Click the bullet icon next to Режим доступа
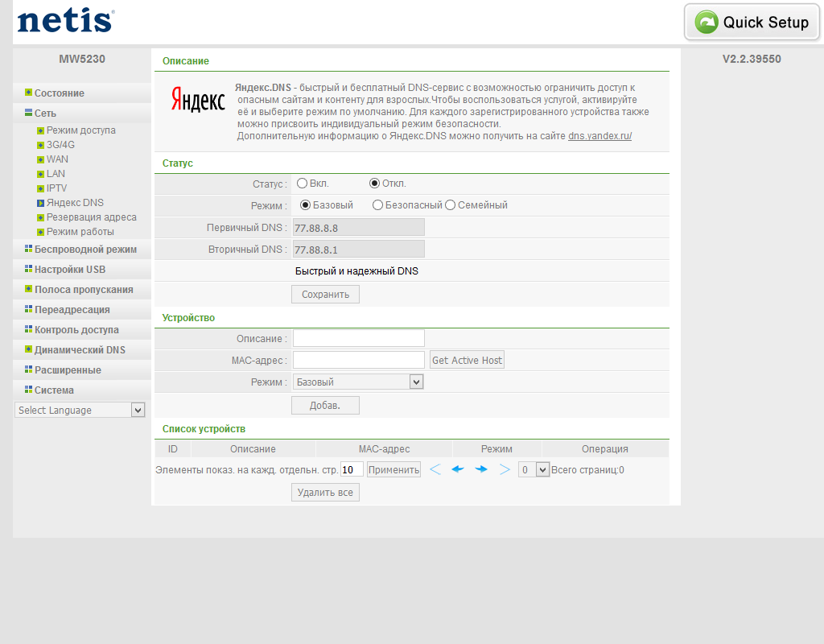 pyautogui.click(x=40, y=130)
